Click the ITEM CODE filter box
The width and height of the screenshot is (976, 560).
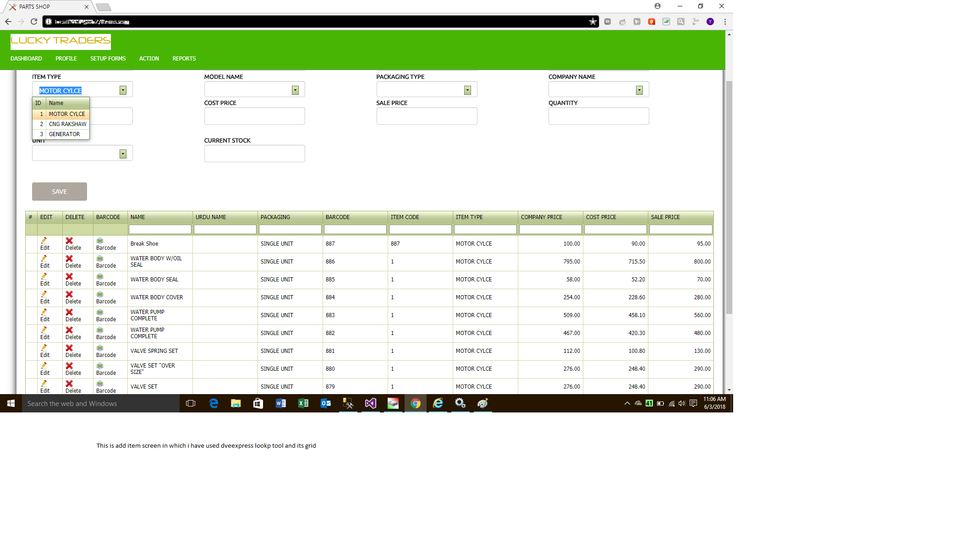(420, 229)
